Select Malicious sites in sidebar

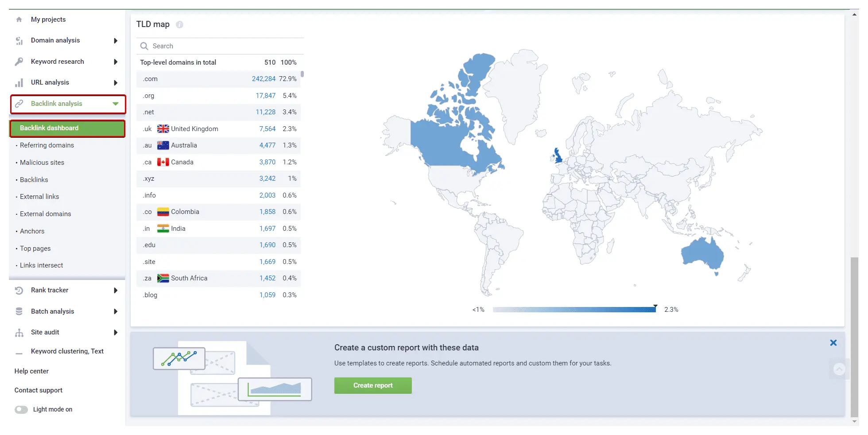42,163
